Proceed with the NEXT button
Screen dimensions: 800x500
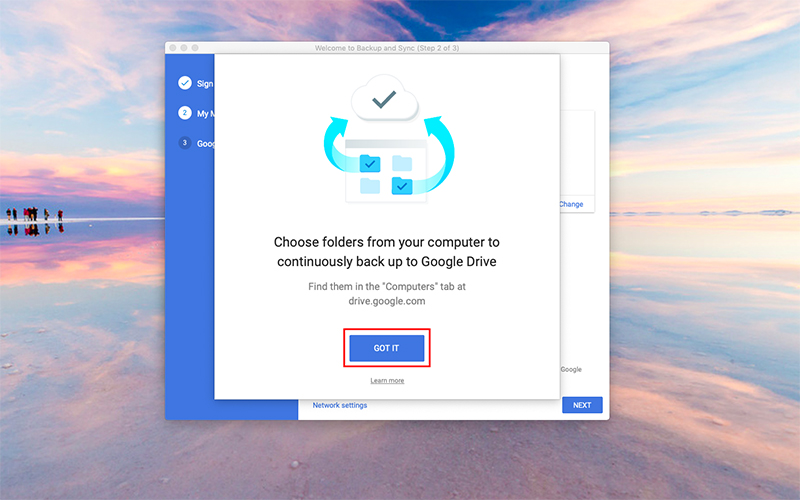tap(582, 405)
